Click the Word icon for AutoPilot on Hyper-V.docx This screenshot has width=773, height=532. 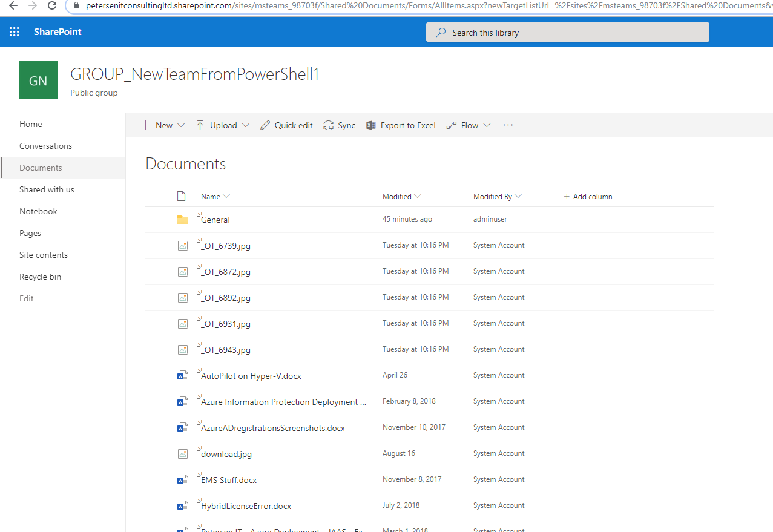(x=182, y=376)
